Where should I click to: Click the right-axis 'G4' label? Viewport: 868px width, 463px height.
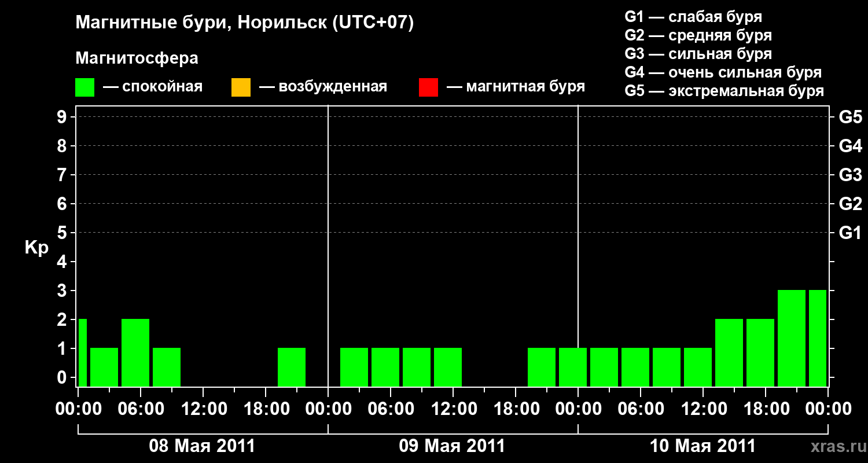click(850, 146)
